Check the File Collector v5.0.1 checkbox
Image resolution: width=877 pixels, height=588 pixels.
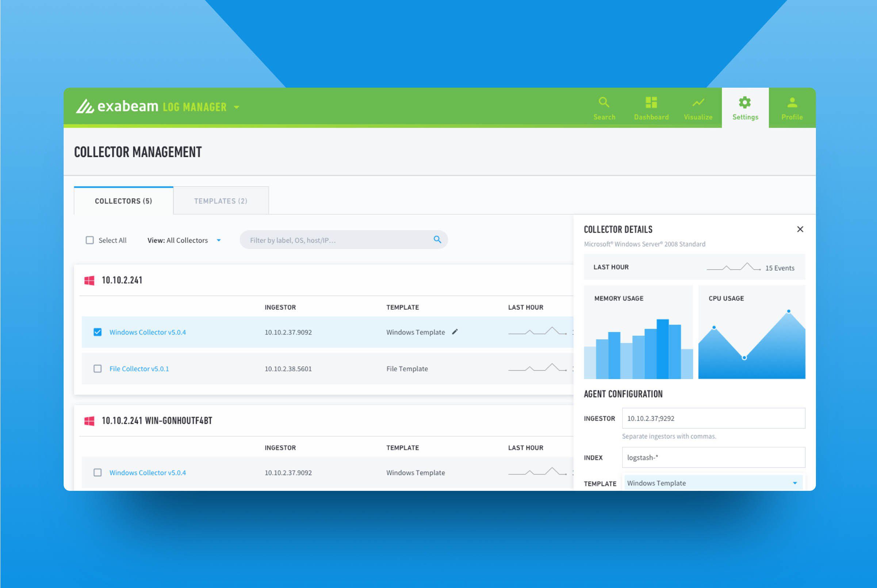tap(97, 369)
